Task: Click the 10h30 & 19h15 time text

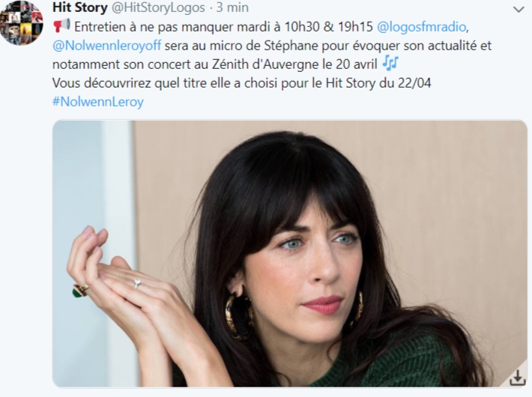Action: (328, 27)
